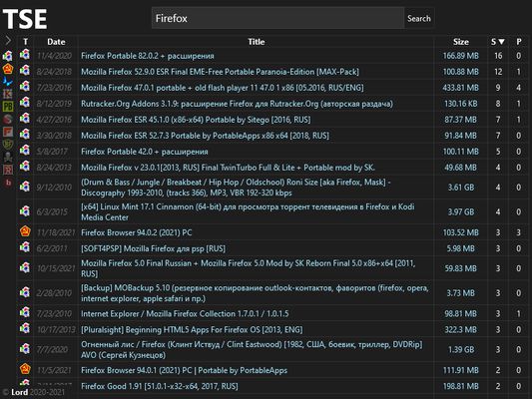Select the blue bird tracker sidebar icon

pyautogui.click(x=8, y=81)
